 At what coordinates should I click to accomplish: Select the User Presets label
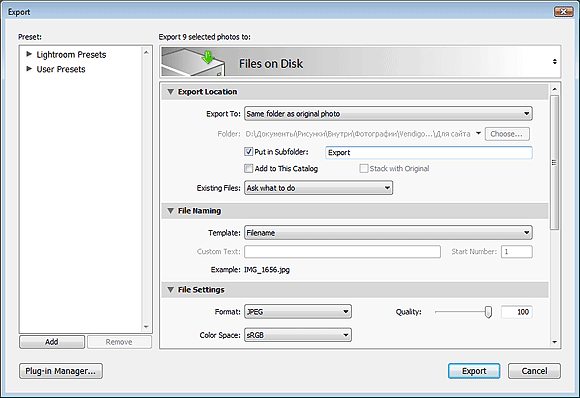click(61, 69)
